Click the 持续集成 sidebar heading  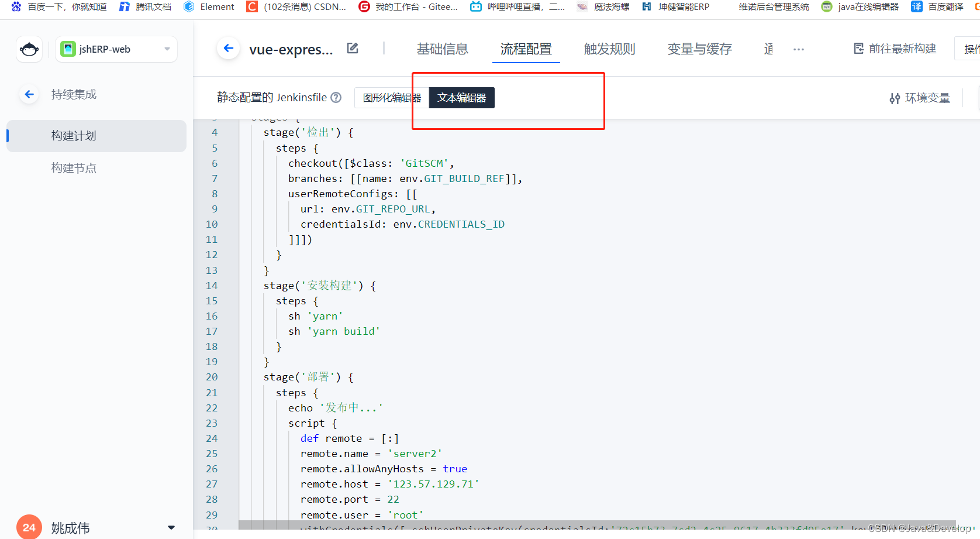[74, 94]
